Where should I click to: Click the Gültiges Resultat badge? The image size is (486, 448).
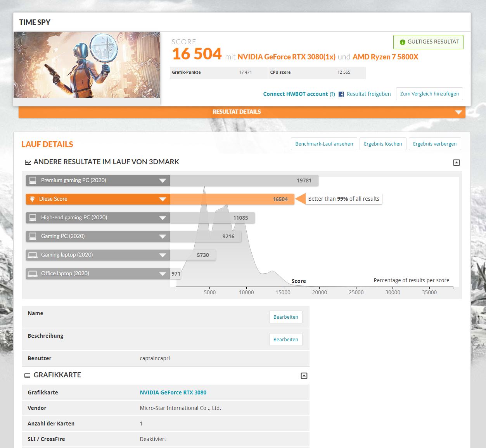428,42
